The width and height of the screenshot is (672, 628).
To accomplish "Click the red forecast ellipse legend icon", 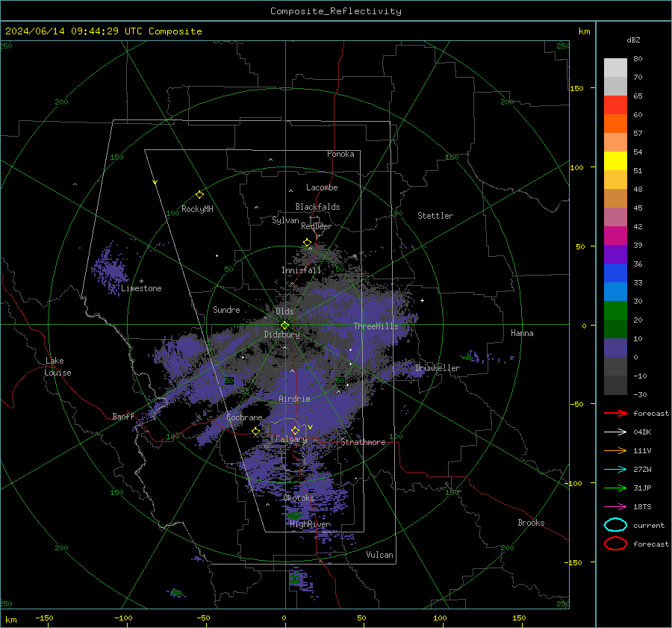I will point(615,544).
